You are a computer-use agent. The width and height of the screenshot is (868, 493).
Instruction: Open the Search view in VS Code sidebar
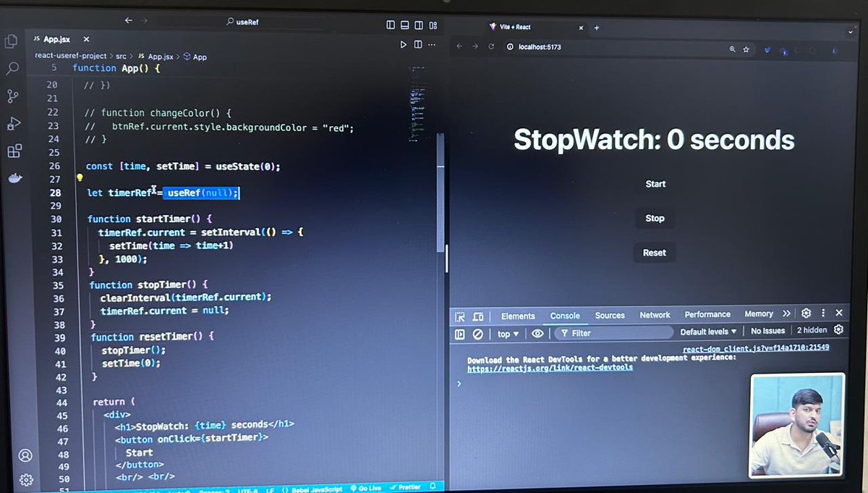click(x=12, y=69)
